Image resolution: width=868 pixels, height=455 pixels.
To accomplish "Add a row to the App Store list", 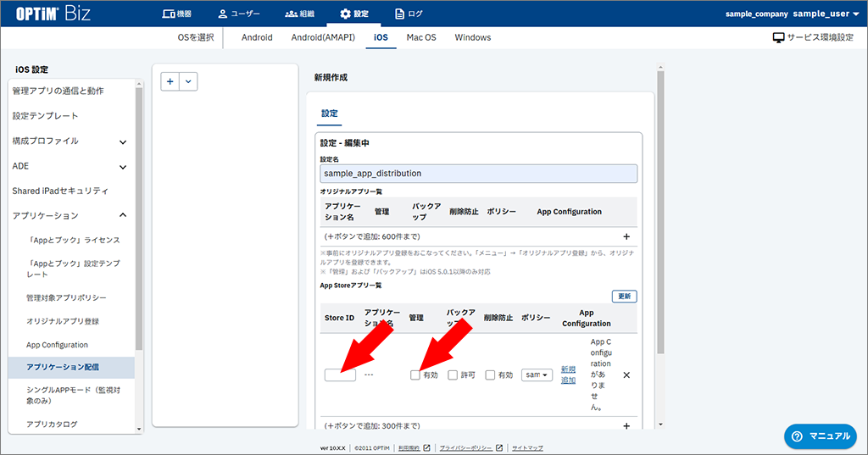I will click(x=626, y=426).
